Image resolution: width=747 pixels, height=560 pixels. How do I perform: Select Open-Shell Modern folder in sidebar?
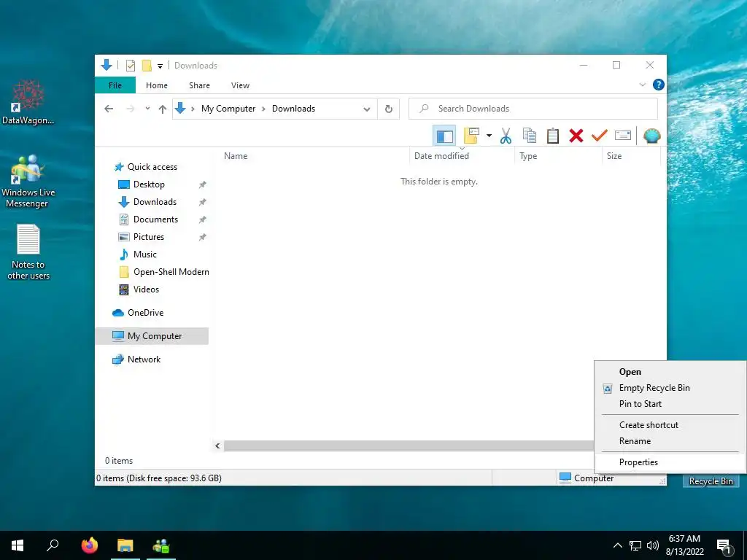171,272
